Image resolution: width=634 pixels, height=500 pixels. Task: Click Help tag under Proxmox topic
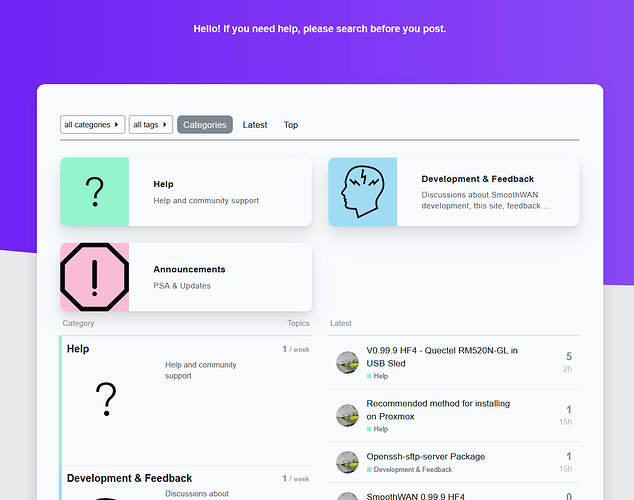pyautogui.click(x=377, y=429)
